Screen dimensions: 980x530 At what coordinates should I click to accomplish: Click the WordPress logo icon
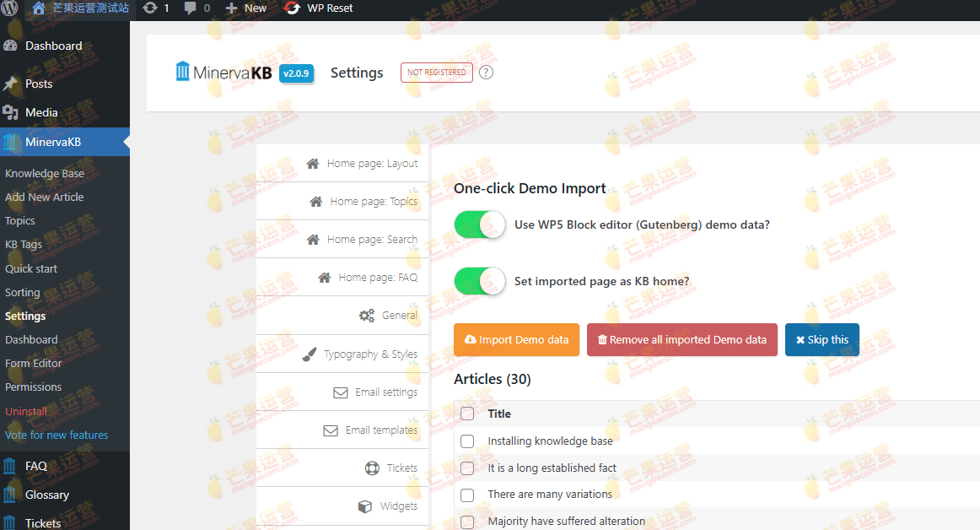[10, 8]
